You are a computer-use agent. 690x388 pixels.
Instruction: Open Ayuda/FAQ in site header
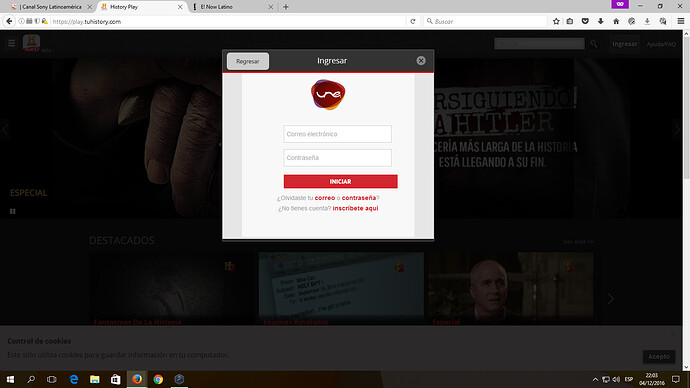pos(661,44)
